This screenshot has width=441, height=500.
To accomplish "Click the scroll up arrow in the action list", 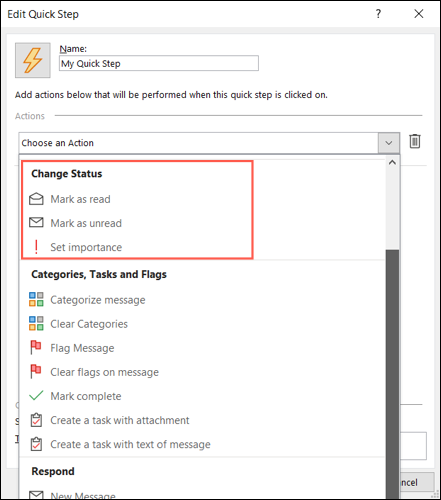I will (392, 162).
